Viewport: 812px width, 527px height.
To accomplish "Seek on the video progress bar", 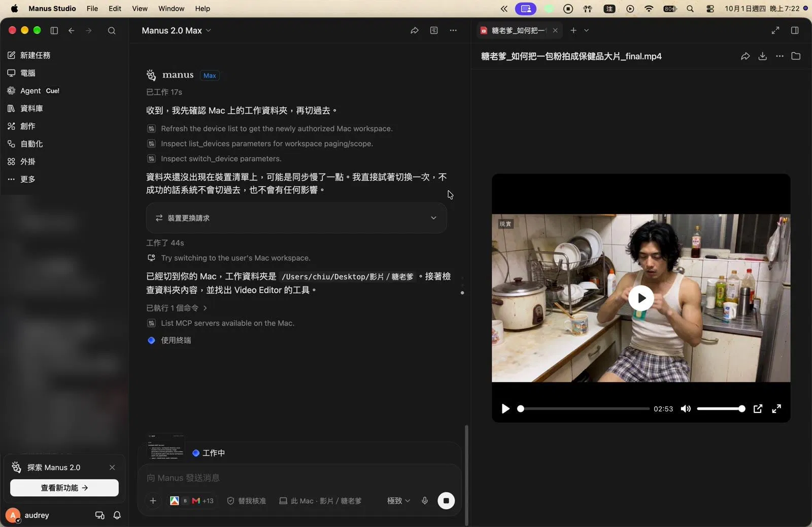I will point(584,409).
